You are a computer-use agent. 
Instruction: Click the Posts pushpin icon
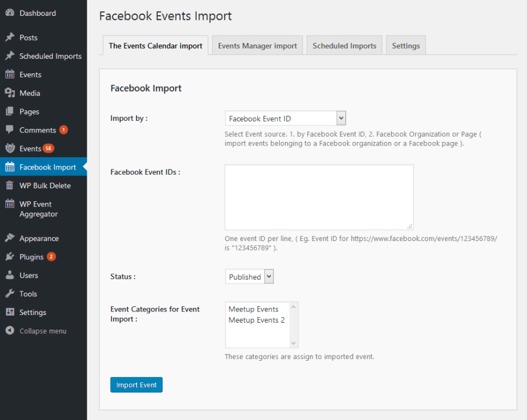point(9,38)
